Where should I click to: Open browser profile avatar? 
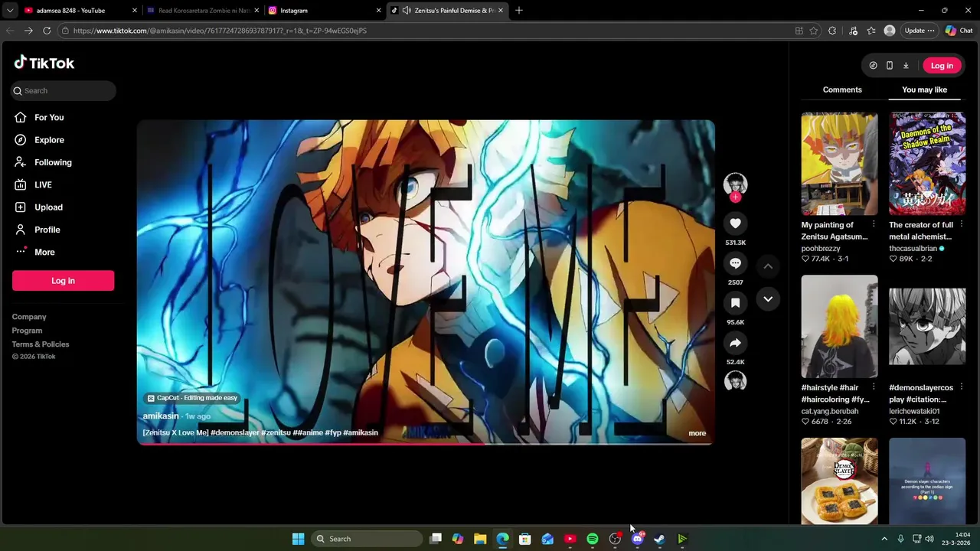coord(890,31)
